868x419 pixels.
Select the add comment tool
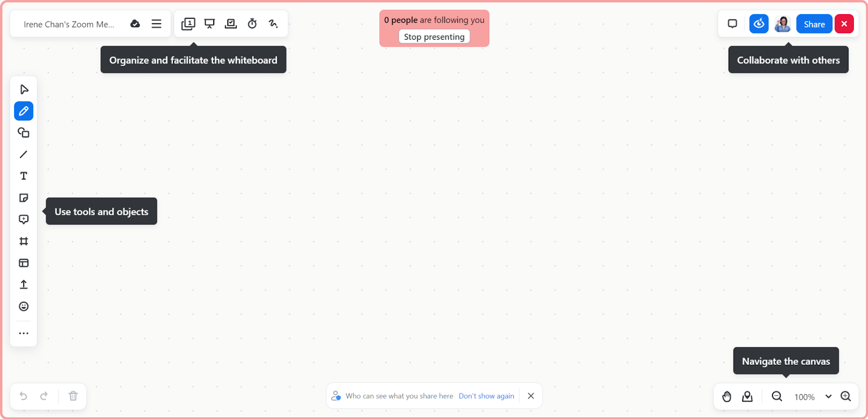(x=24, y=220)
